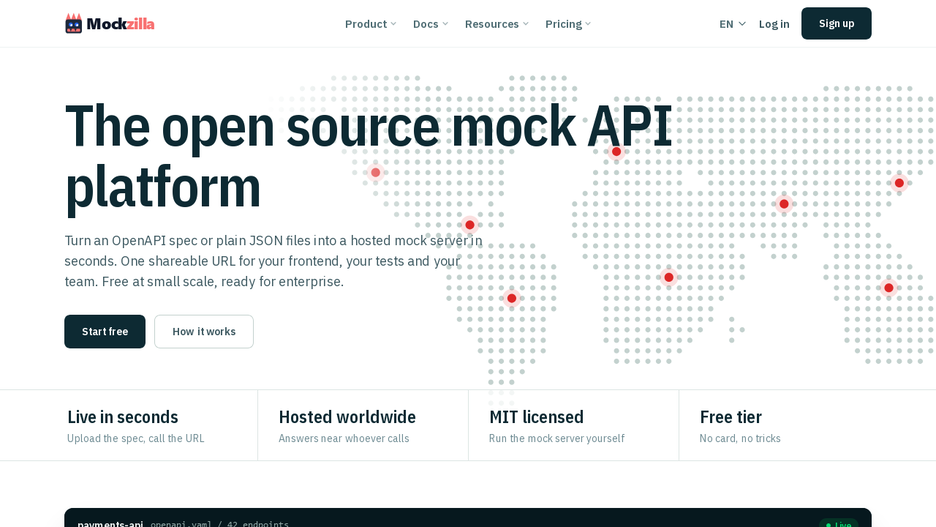Open the Product menu

371,24
